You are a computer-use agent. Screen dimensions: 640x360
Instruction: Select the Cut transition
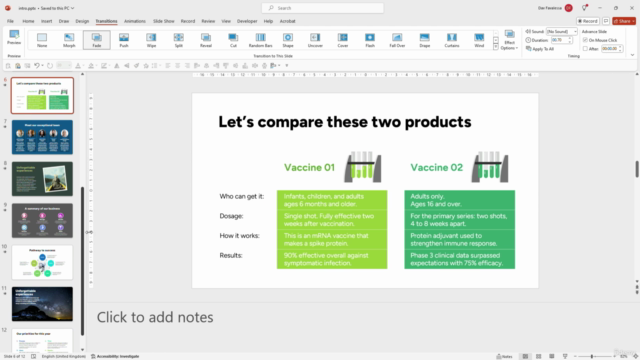[x=233, y=40]
